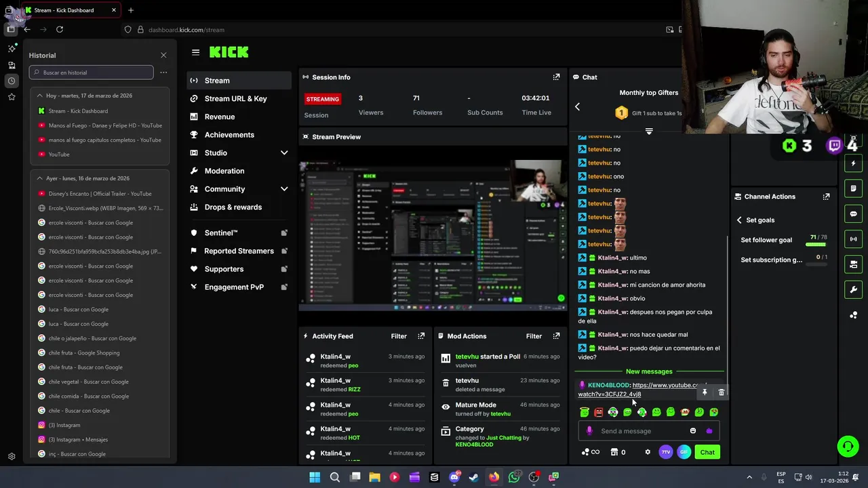Open Activity Feed Filter dropdown
The image size is (868, 488).
coord(399,336)
